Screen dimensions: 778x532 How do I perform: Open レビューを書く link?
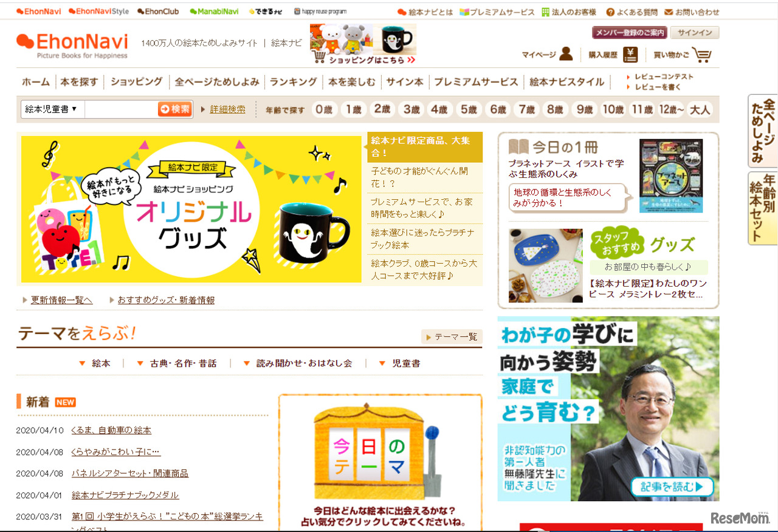(x=658, y=87)
